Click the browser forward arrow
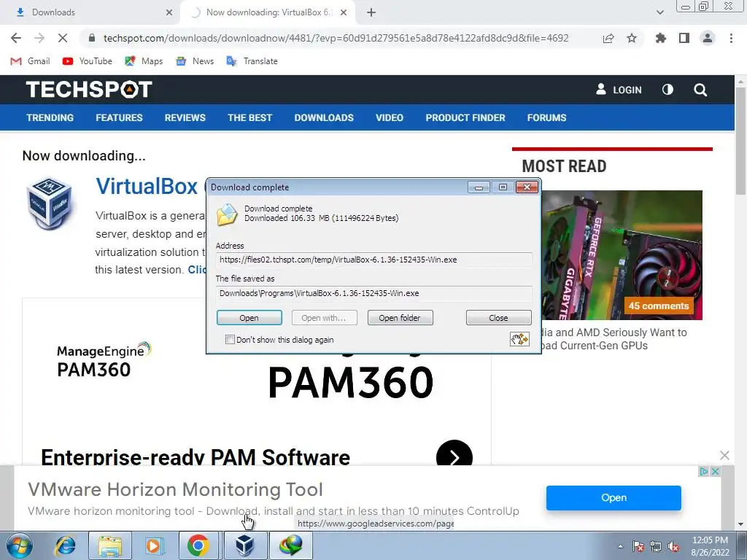This screenshot has width=747, height=560. 39,38
